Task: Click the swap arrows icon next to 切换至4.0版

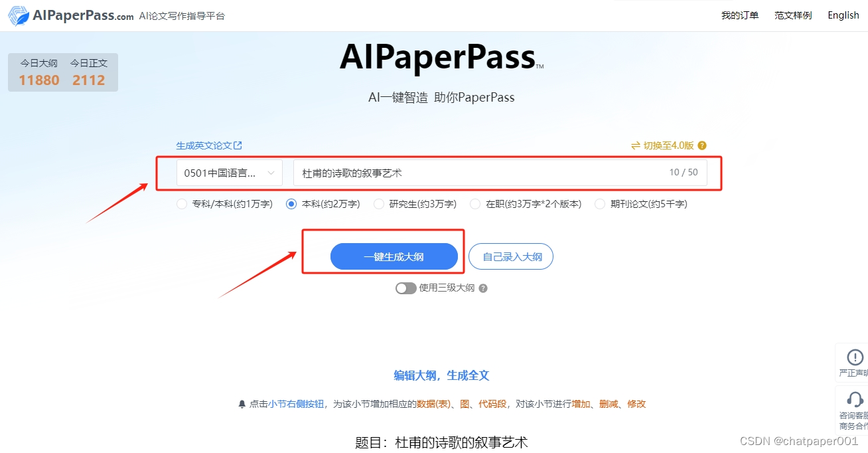Action: (x=636, y=145)
